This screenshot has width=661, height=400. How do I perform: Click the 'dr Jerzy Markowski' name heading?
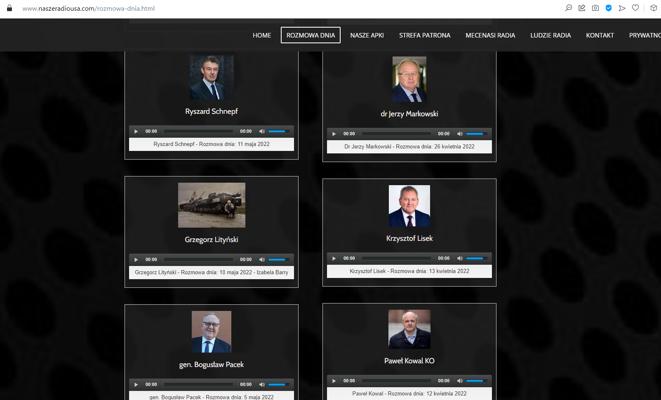409,114
